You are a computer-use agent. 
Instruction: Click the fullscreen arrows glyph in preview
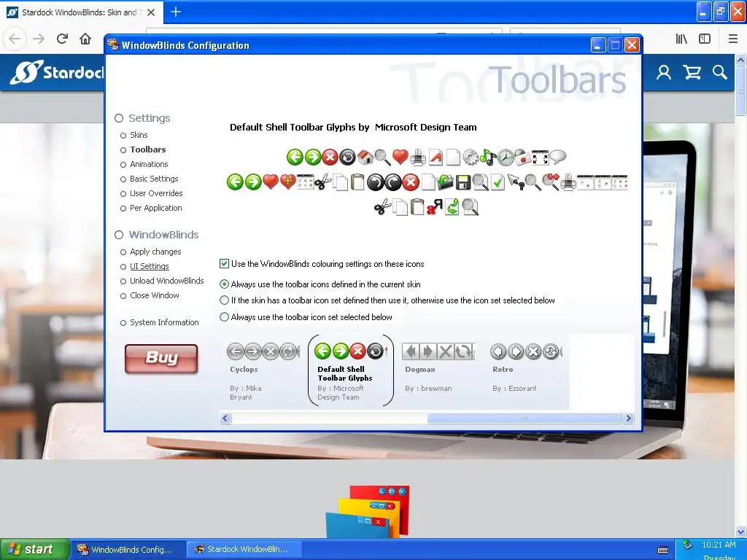coord(541,157)
